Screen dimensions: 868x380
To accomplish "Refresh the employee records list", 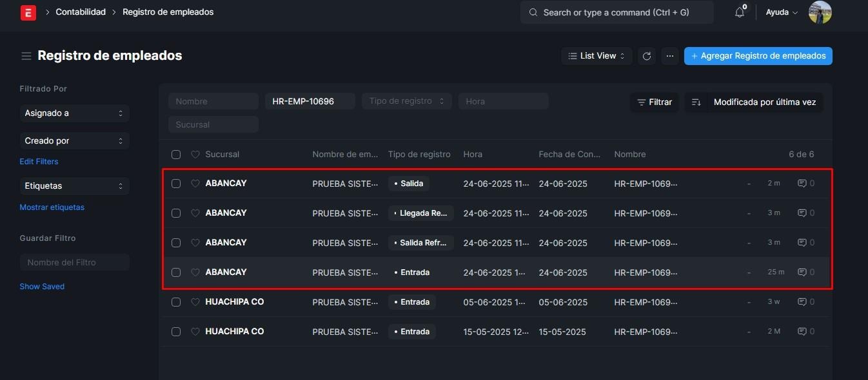I will (x=647, y=56).
